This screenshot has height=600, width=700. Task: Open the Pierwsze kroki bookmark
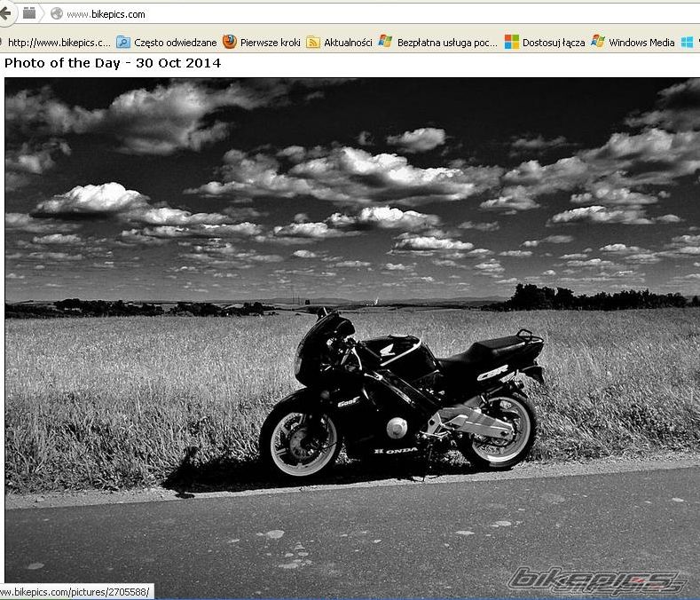[x=270, y=42]
